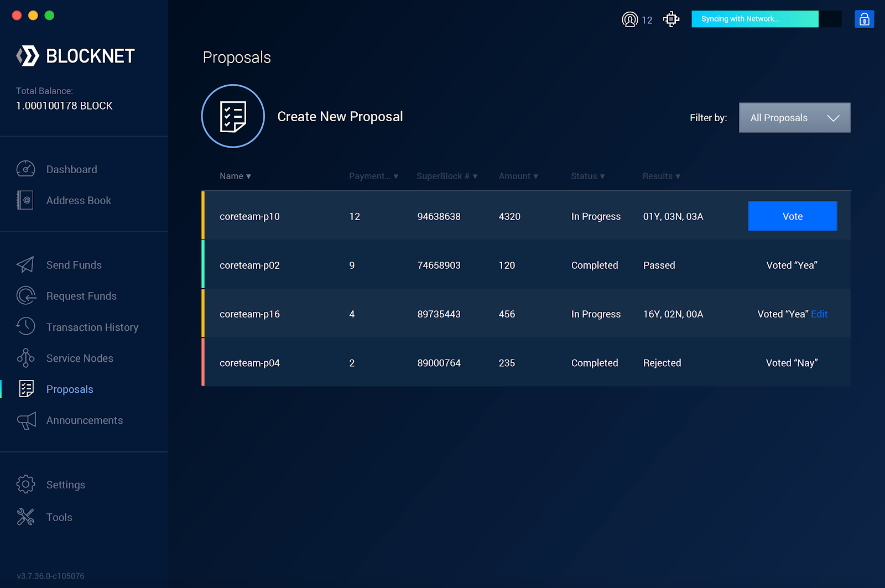The width and height of the screenshot is (885, 588).
Task: Click the amount 4320
Action: [509, 216]
